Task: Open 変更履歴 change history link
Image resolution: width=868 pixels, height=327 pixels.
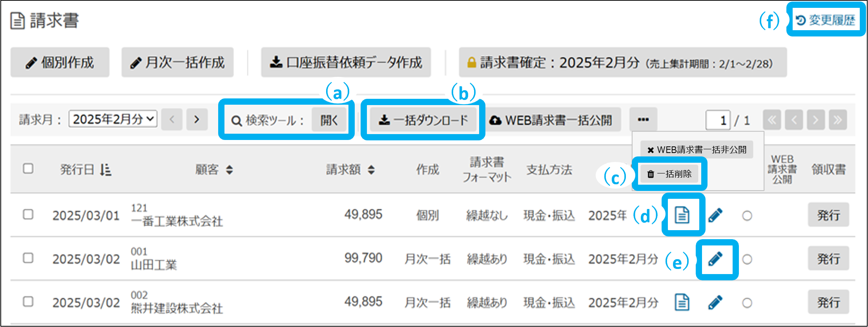Action: tap(826, 20)
